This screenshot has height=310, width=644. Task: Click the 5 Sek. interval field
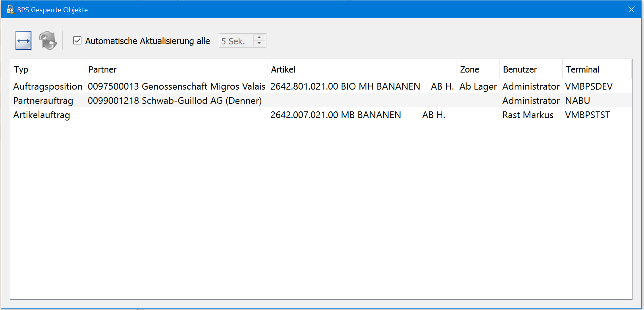(x=236, y=41)
